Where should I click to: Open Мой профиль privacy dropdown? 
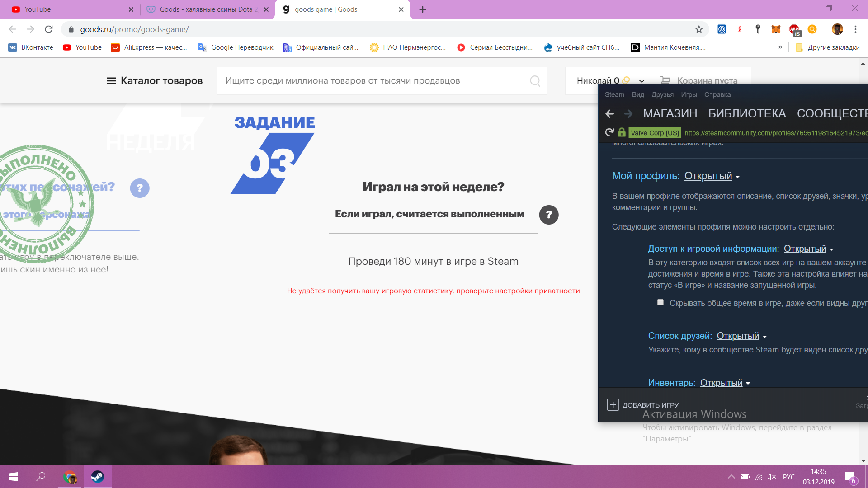(712, 176)
